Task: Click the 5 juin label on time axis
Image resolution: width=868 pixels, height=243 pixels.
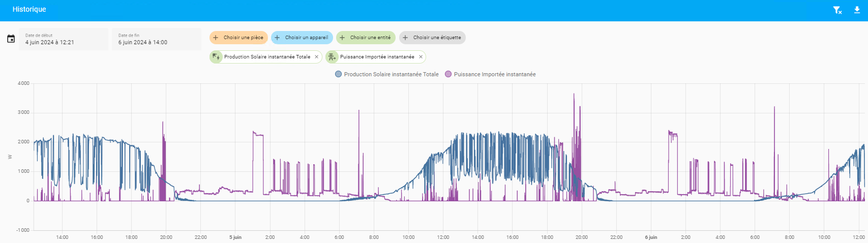Action: click(x=235, y=237)
